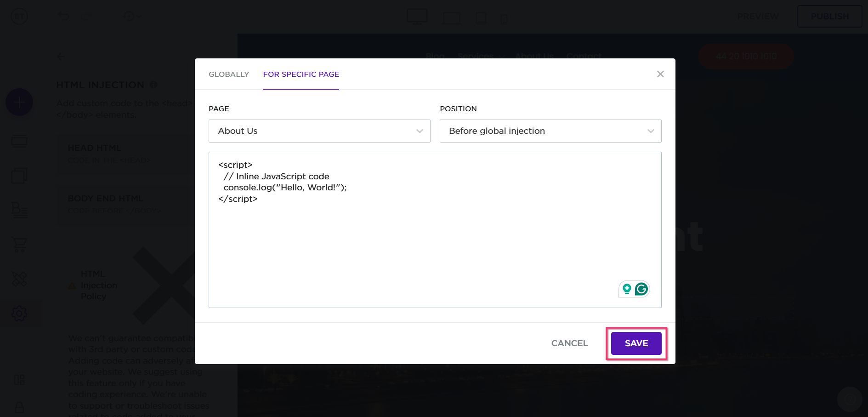Click the round help icon at bottom right
Screen dimensions: 868x417
coord(850,400)
